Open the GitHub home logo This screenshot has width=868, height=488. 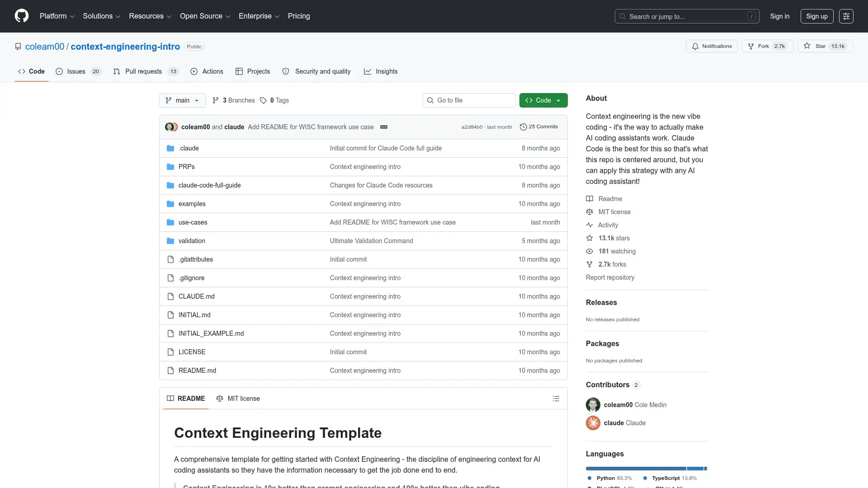21,16
